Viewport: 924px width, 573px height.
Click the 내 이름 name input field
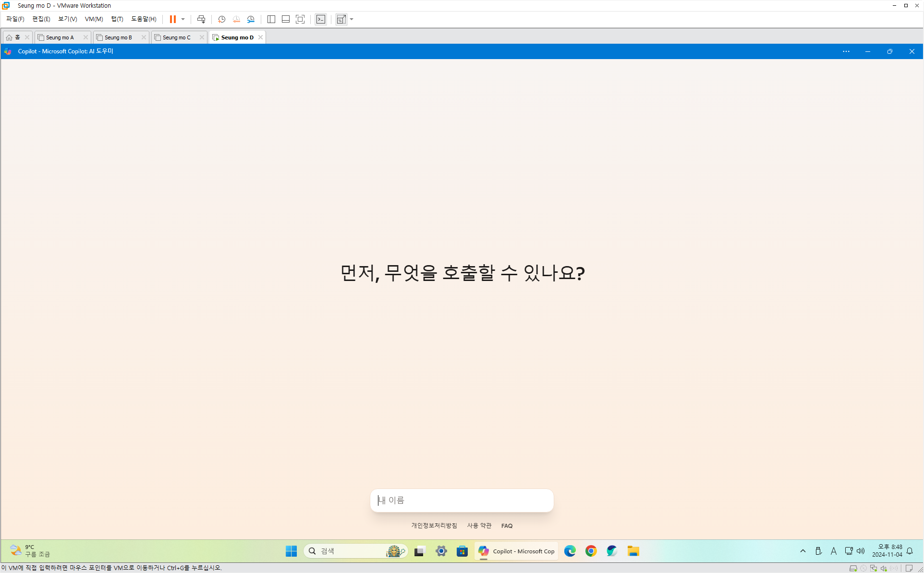click(x=462, y=500)
